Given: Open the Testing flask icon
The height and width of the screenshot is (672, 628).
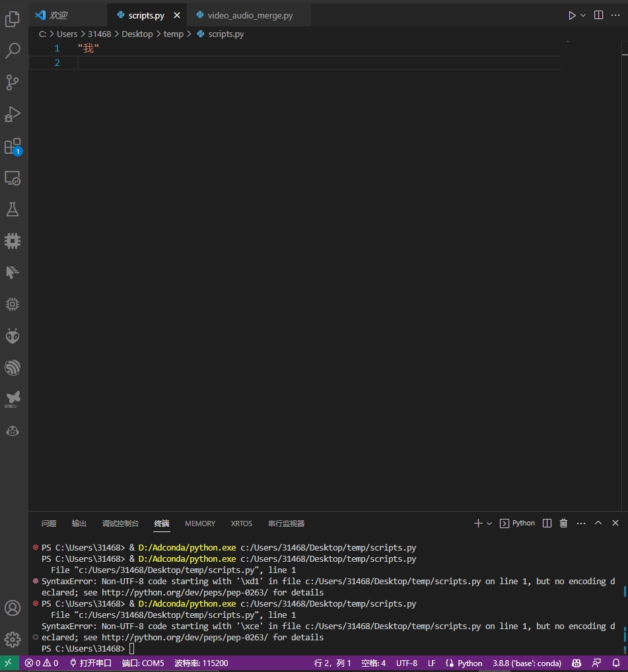Looking at the screenshot, I should click(x=13, y=209).
